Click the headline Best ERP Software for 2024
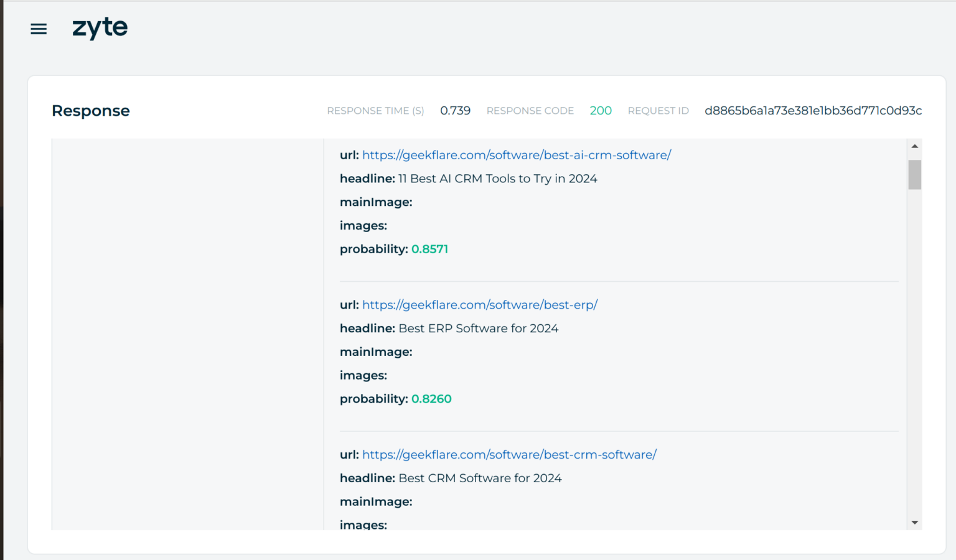Screen dimensions: 956x560 tap(478, 328)
